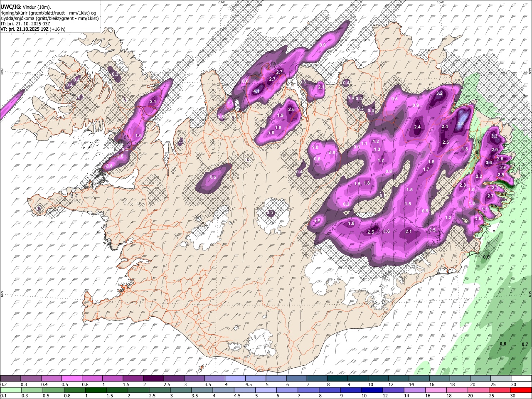Pick the light green 0.3 swatch, lower legend row
Screen dimensions: 532x399
pos(32,390)
